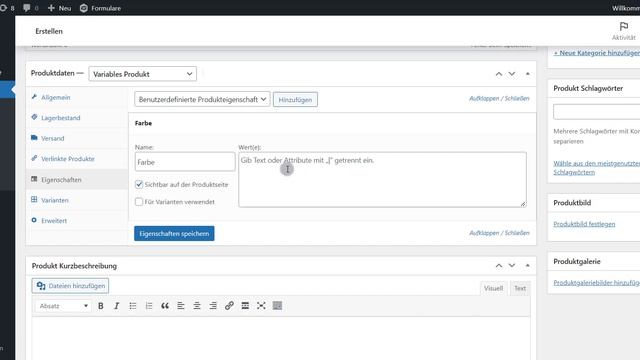Switch editor to Text tab
This screenshot has height=360, width=640.
point(520,288)
